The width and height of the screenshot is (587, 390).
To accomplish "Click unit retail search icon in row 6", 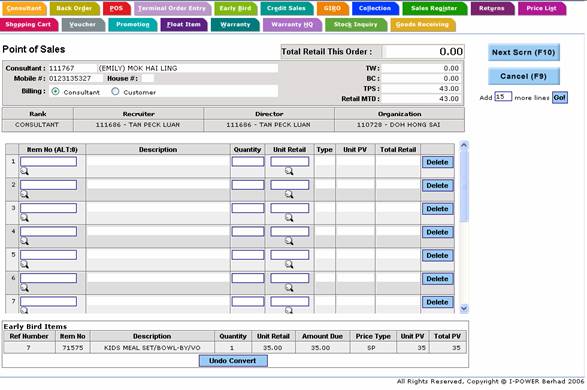I will pos(289,288).
